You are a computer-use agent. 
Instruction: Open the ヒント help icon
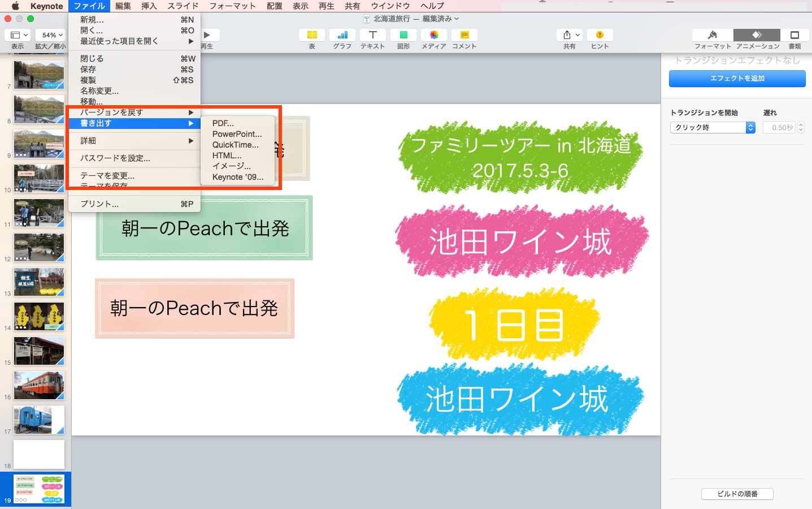coord(600,35)
